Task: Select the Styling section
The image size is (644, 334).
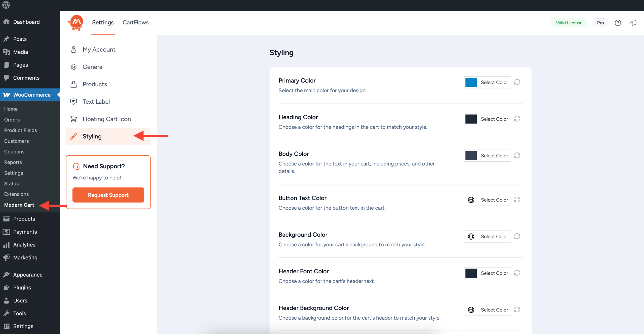Action: (x=108, y=136)
